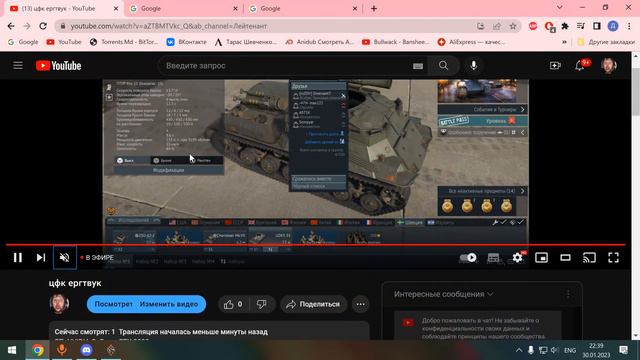Click the 'Поделиться' share button
The height and width of the screenshot is (360, 640).
coord(313,304)
